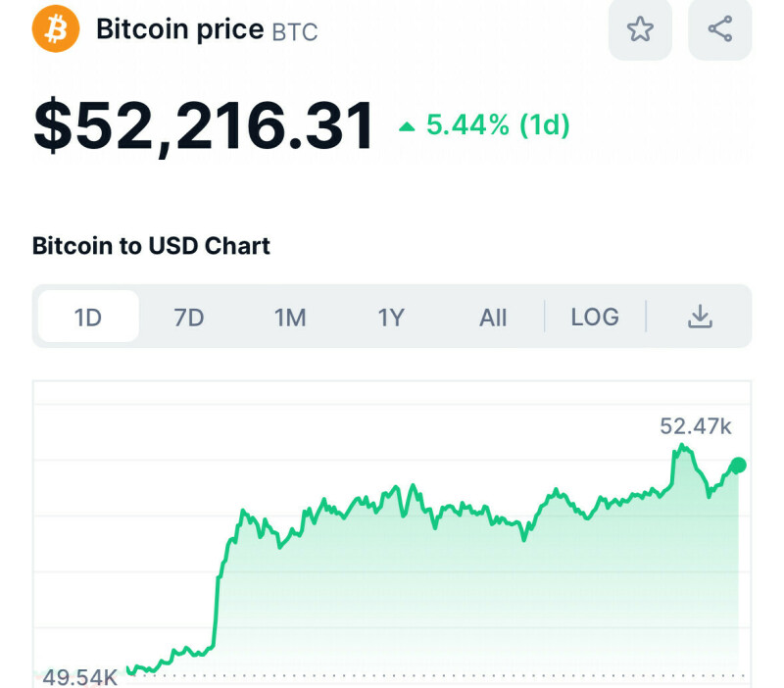784x688 pixels.
Task: Click the 52.47k high label on chart
Action: tap(696, 426)
